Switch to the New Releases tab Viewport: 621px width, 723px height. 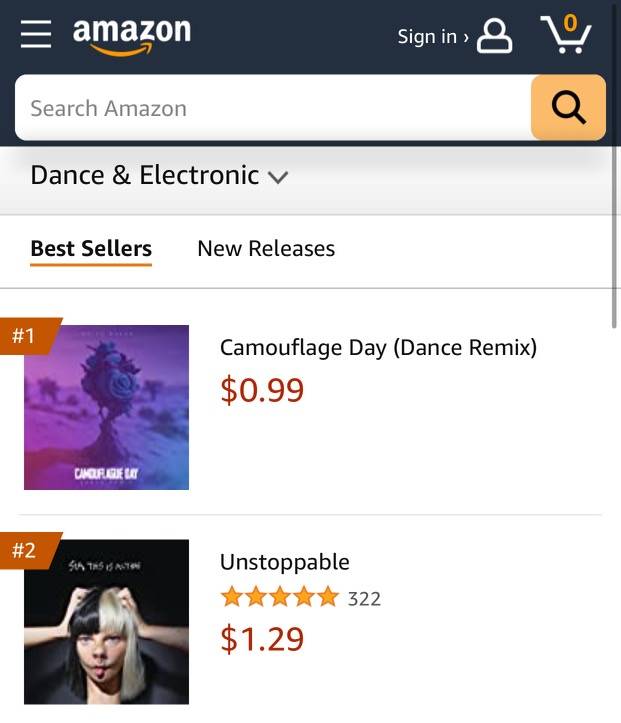266,249
